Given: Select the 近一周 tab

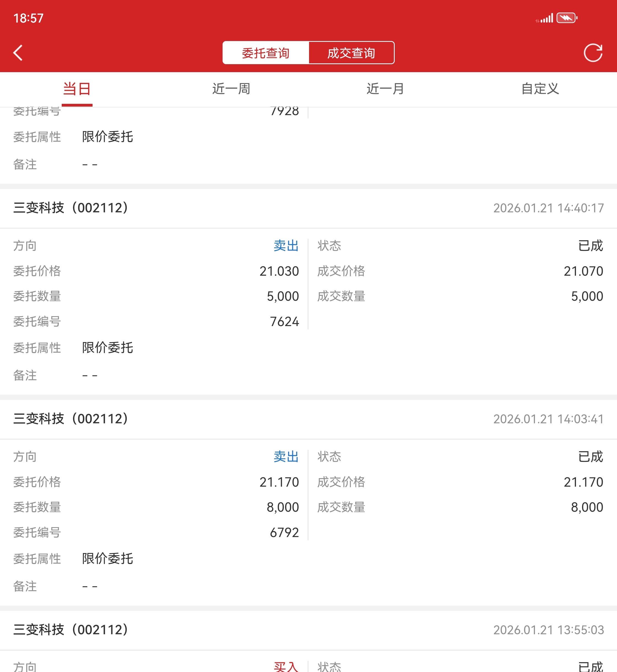Looking at the screenshot, I should point(231,89).
